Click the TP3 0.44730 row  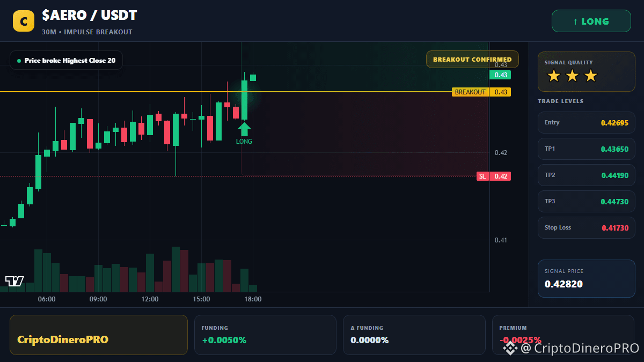click(x=586, y=202)
